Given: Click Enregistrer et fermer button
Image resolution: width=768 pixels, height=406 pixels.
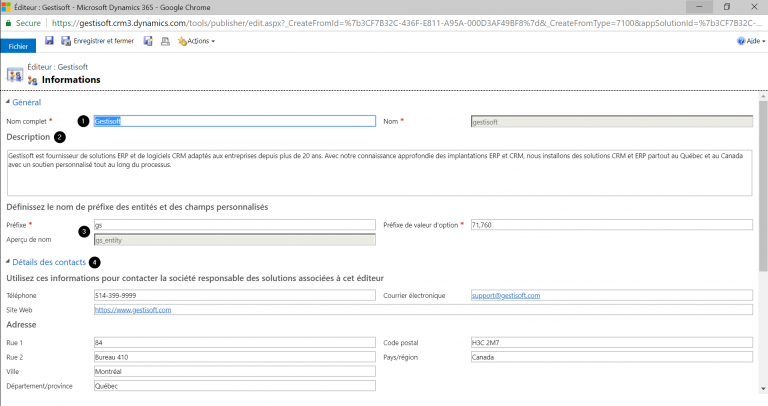Looking at the screenshot, I should click(x=97, y=41).
